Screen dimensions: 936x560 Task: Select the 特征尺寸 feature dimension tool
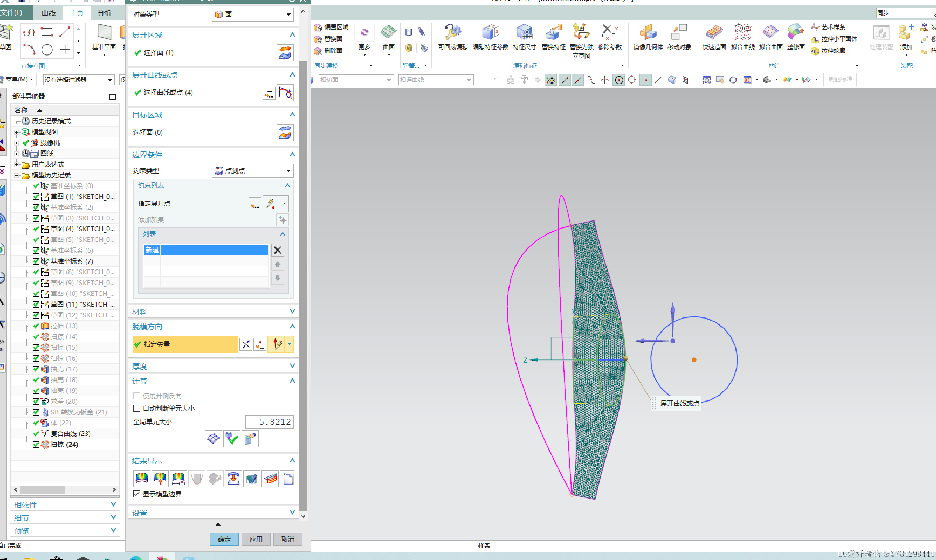click(x=524, y=37)
